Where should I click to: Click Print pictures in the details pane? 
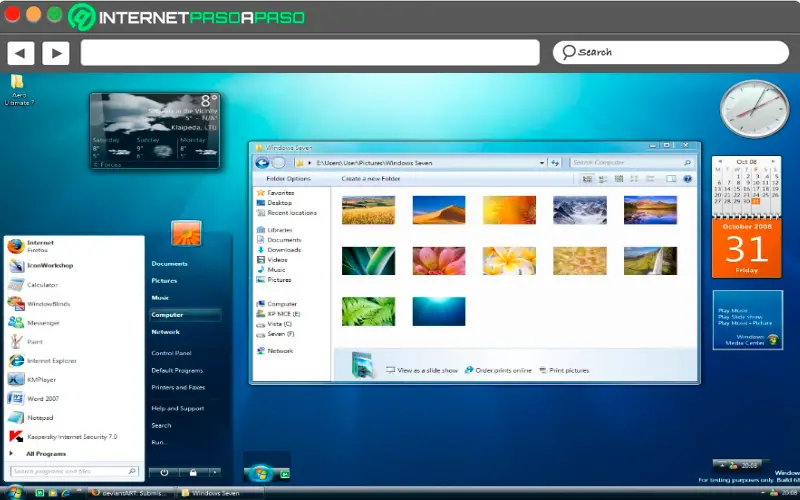coord(564,370)
